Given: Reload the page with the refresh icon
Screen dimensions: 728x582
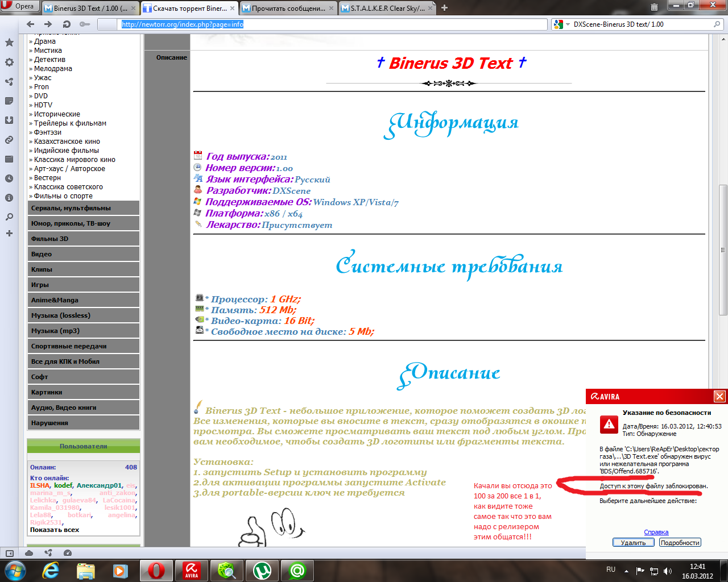Looking at the screenshot, I should 67,24.
